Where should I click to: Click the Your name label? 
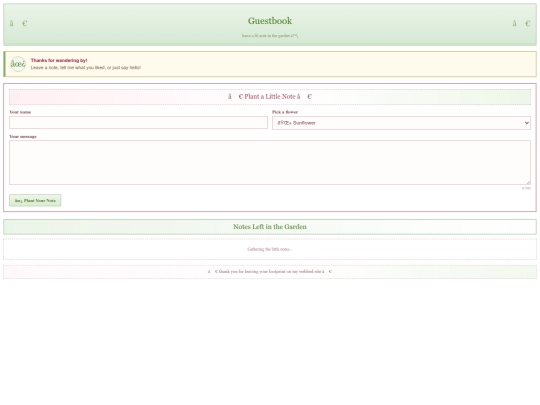tap(20, 112)
